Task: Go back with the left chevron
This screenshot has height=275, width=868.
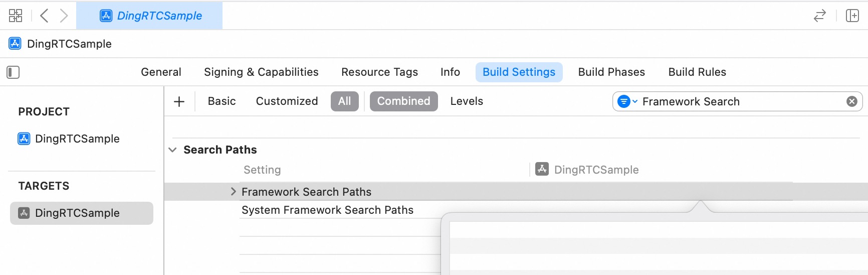Action: click(44, 16)
